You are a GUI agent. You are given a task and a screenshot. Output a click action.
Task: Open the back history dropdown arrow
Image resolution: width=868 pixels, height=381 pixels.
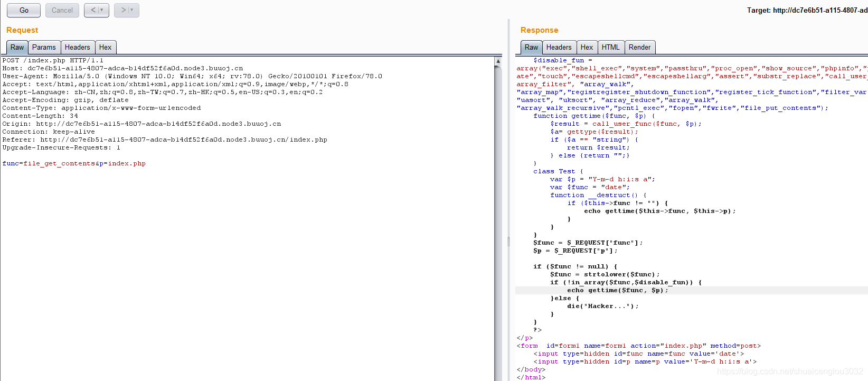(103, 10)
